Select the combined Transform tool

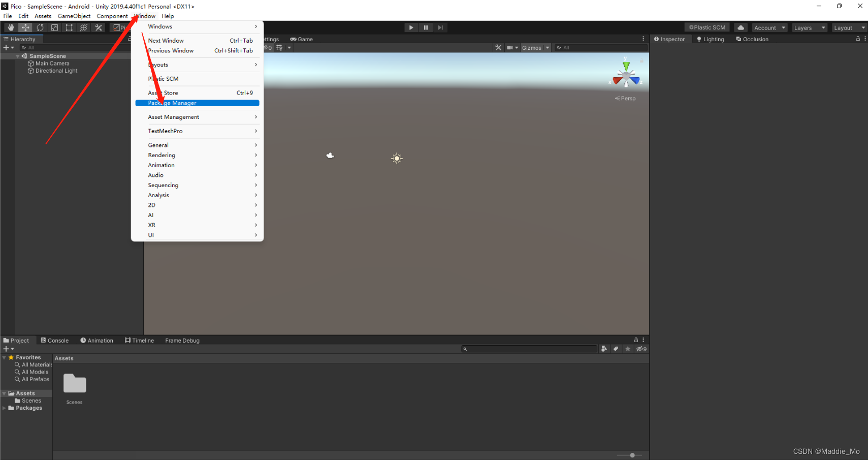84,27
